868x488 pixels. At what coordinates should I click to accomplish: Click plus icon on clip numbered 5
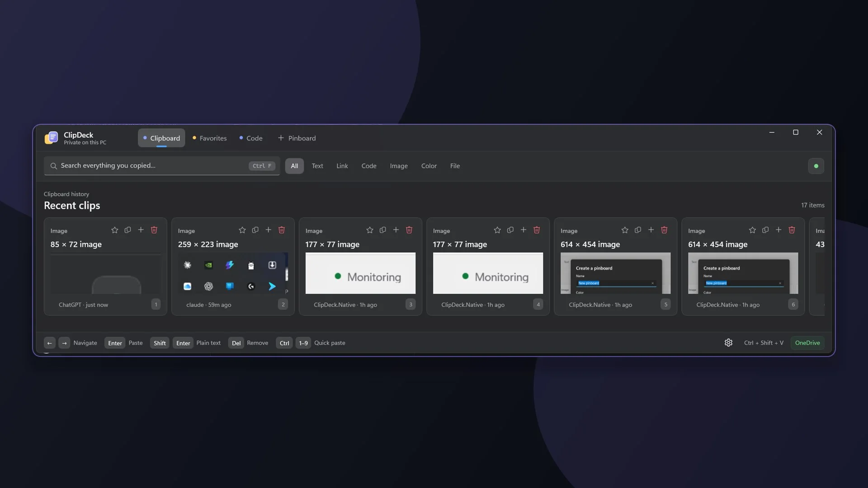point(651,230)
